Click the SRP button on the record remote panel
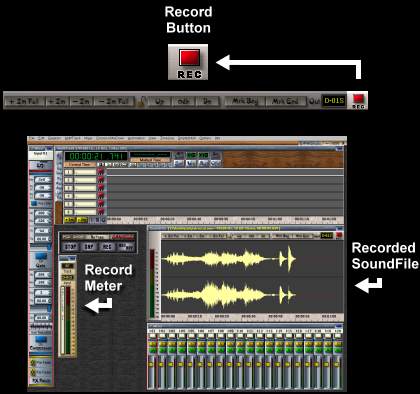 [89, 247]
